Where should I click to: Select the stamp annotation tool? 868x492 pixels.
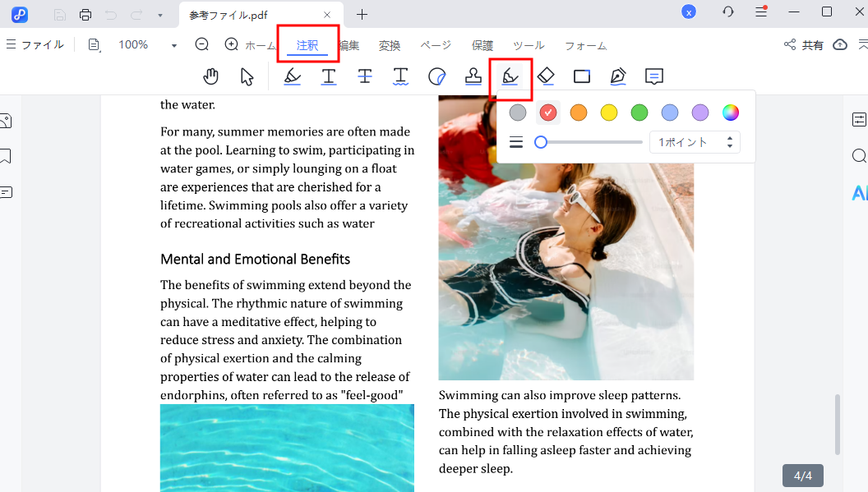[473, 76]
